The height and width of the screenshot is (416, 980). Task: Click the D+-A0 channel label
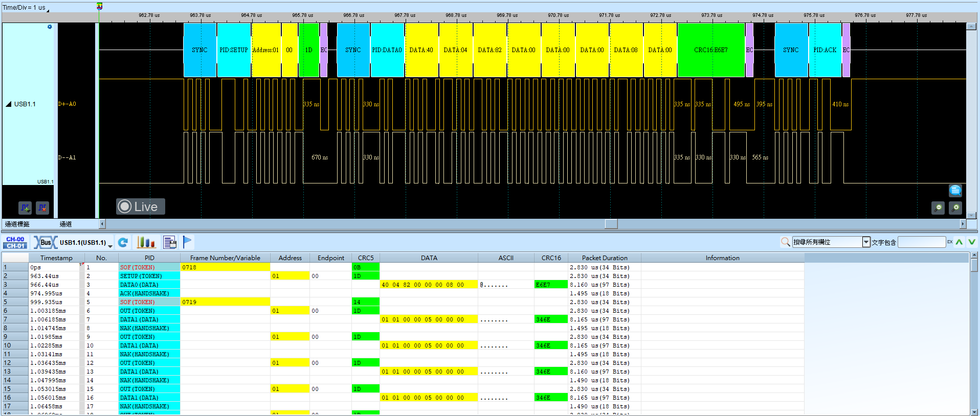[67, 104]
